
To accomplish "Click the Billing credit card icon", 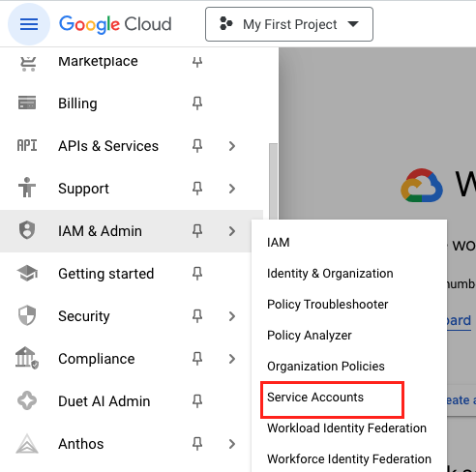I will click(27, 103).
